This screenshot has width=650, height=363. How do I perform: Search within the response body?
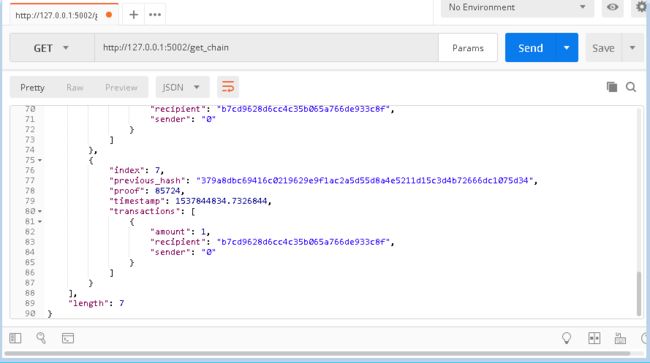click(631, 87)
